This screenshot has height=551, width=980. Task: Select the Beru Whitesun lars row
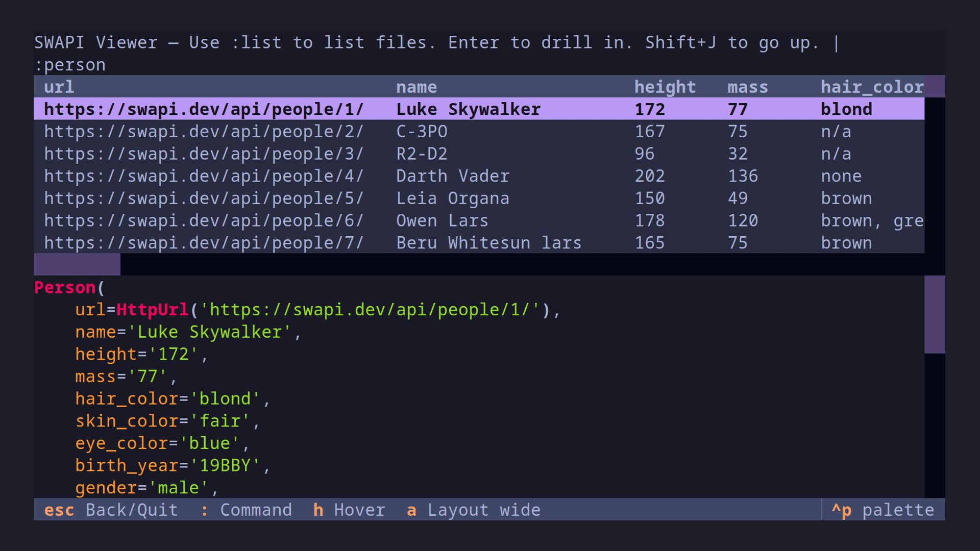[x=479, y=242]
